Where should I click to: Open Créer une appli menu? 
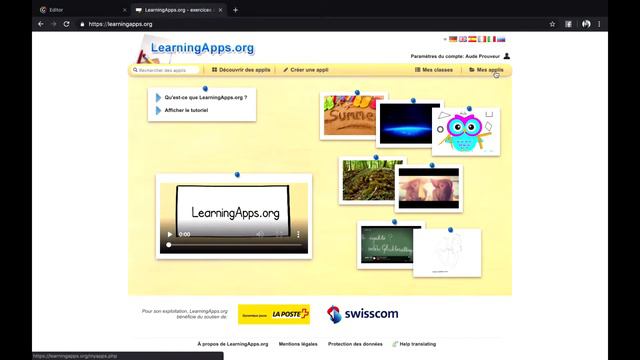306,70
